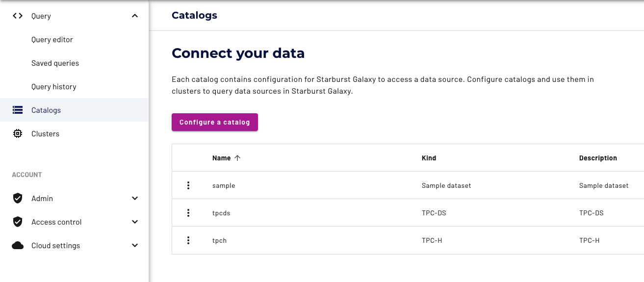Click the Kind column header
This screenshot has width=644, height=282.
coord(429,158)
